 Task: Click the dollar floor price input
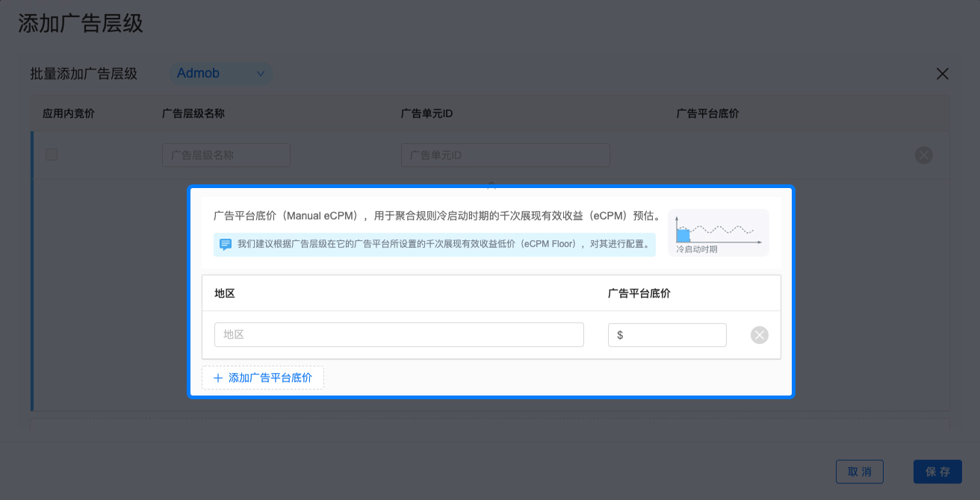pyautogui.click(x=667, y=335)
